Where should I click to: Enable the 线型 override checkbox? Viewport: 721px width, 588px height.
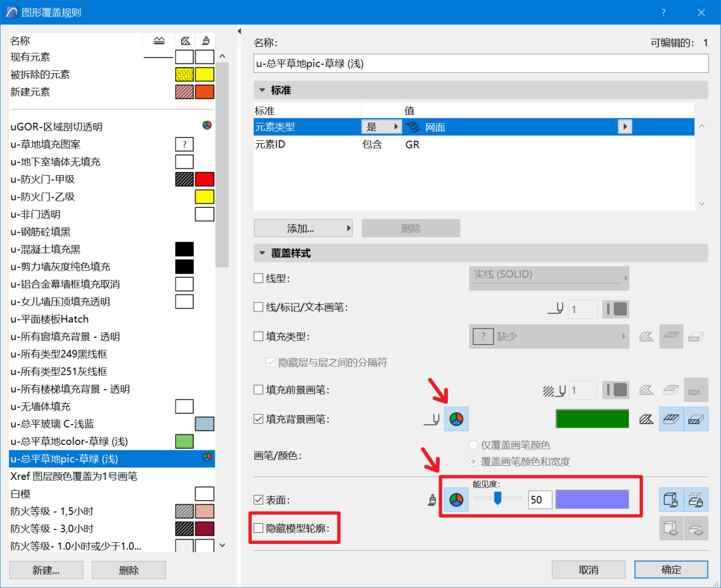click(259, 278)
